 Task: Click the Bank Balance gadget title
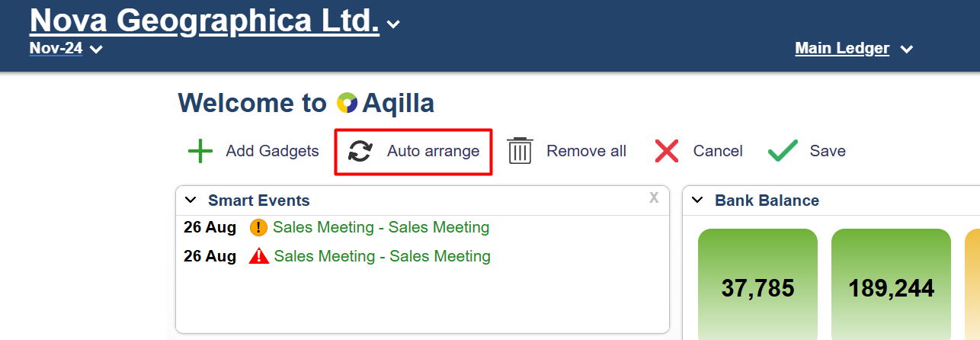pos(767,201)
